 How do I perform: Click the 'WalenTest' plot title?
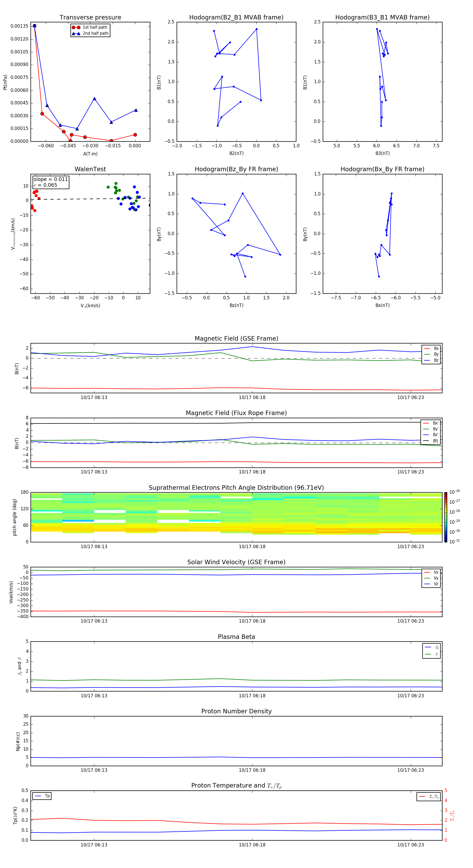90,169
